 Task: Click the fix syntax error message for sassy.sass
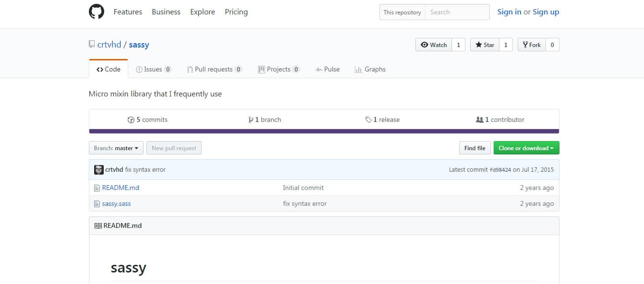click(305, 203)
